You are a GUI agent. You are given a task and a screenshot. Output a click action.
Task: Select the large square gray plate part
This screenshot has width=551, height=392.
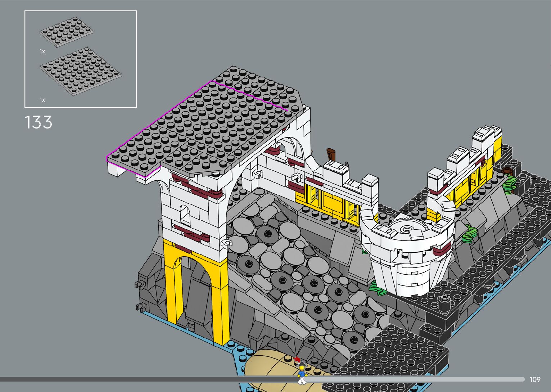pyautogui.click(x=80, y=72)
